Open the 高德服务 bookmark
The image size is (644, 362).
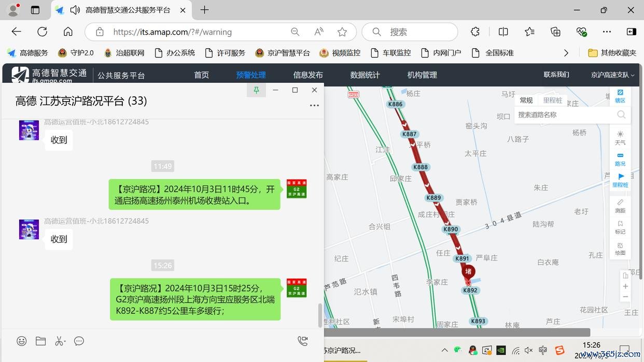click(x=27, y=53)
